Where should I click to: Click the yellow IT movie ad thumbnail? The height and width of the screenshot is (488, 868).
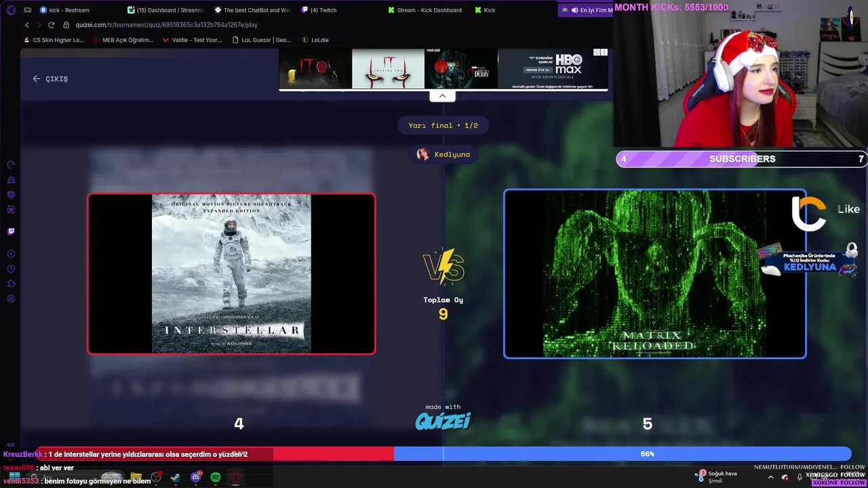click(x=315, y=68)
